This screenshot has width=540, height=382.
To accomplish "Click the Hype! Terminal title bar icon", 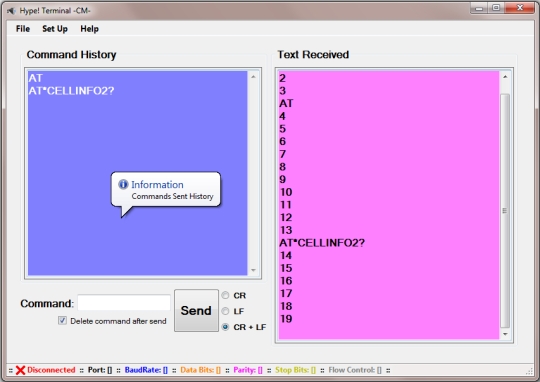I will [x=11, y=11].
